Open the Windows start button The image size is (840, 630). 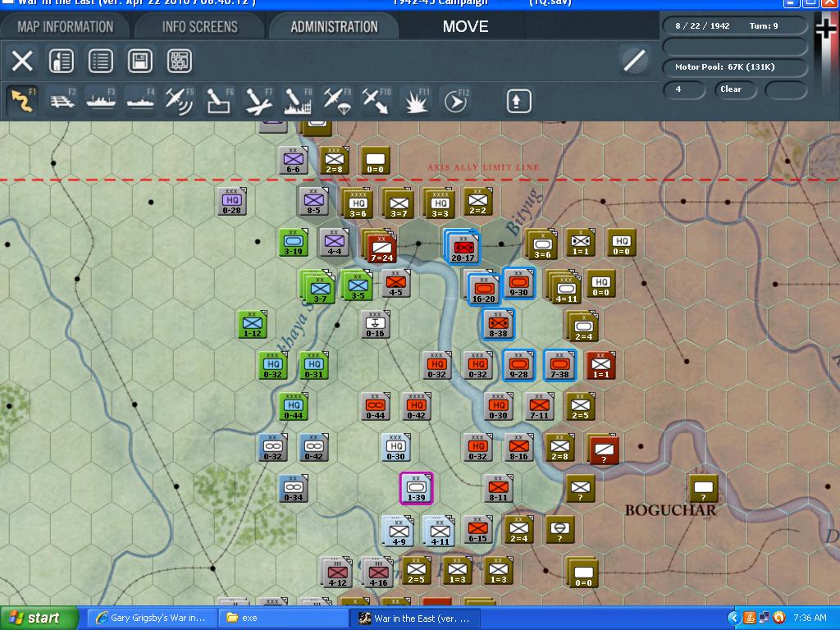pos(39,619)
